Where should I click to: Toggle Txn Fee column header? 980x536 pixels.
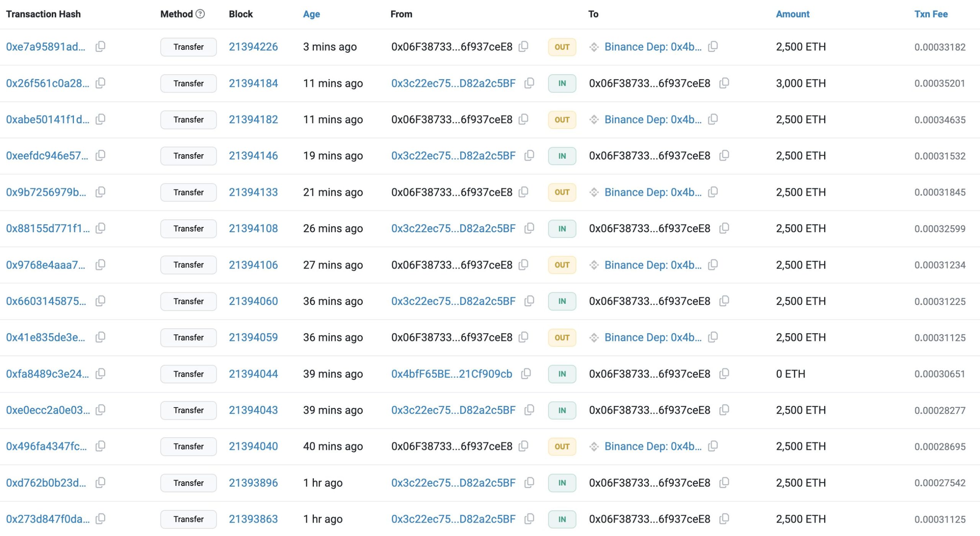tap(931, 14)
